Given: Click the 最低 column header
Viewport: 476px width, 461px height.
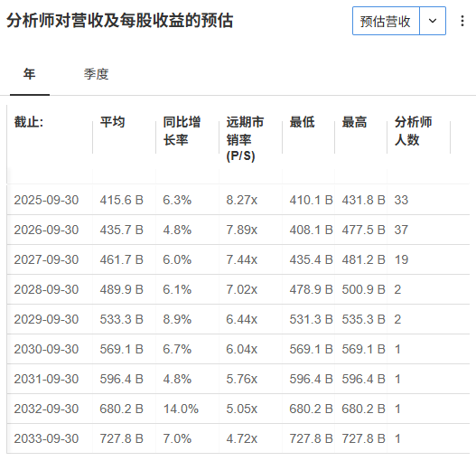Looking at the screenshot, I should 302,122.
